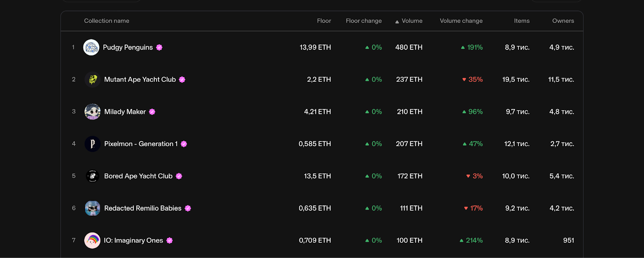The height and width of the screenshot is (258, 644).
Task: Sort by the Floor change column header
Action: coord(364,21)
